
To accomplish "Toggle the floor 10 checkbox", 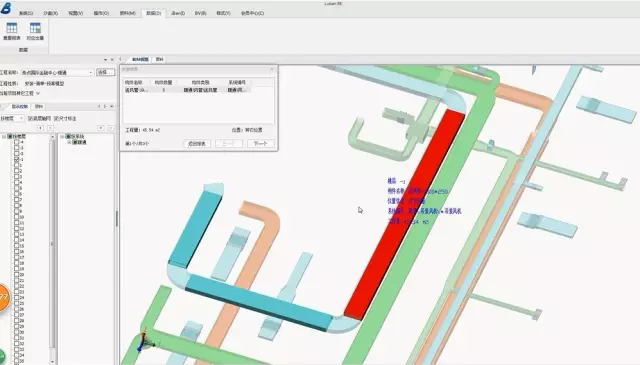I will pyautogui.click(x=17, y=217).
